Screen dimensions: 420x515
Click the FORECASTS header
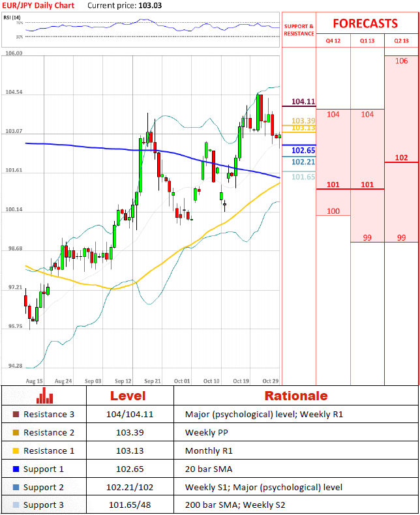point(365,23)
